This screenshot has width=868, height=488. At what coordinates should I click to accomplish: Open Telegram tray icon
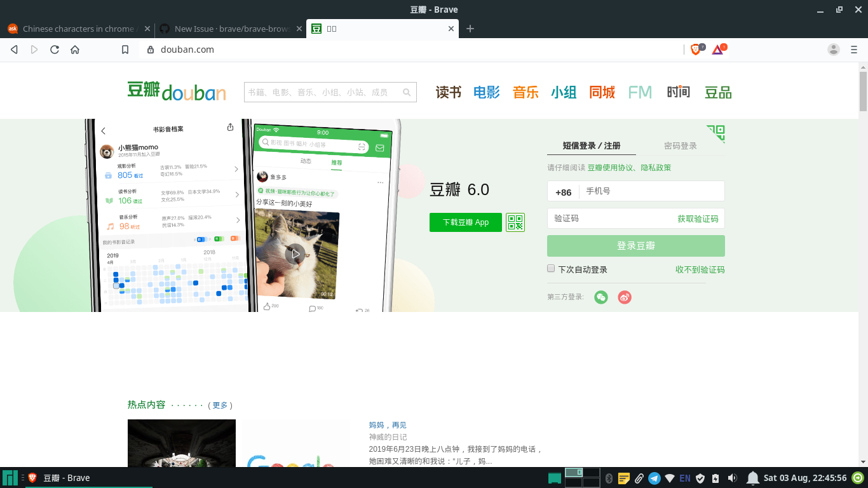coord(654,478)
